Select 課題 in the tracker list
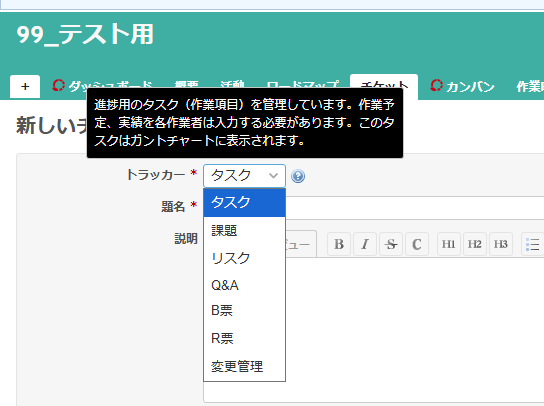This screenshot has width=544, height=406. pos(244,230)
